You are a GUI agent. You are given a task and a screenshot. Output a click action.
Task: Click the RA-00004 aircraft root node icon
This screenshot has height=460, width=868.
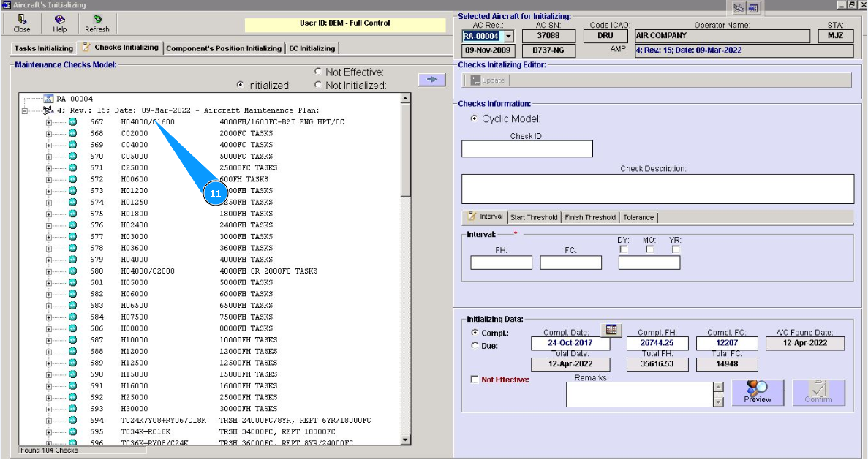tap(48, 99)
